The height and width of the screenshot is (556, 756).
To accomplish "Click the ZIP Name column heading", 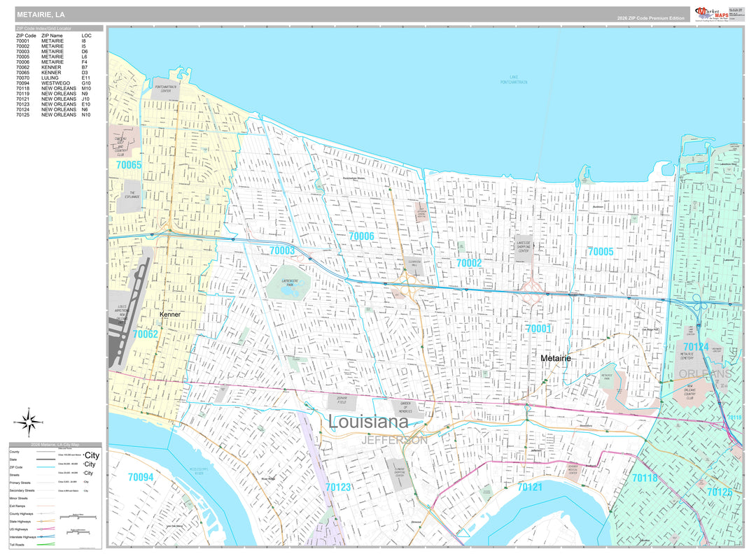I will tap(52, 36).
